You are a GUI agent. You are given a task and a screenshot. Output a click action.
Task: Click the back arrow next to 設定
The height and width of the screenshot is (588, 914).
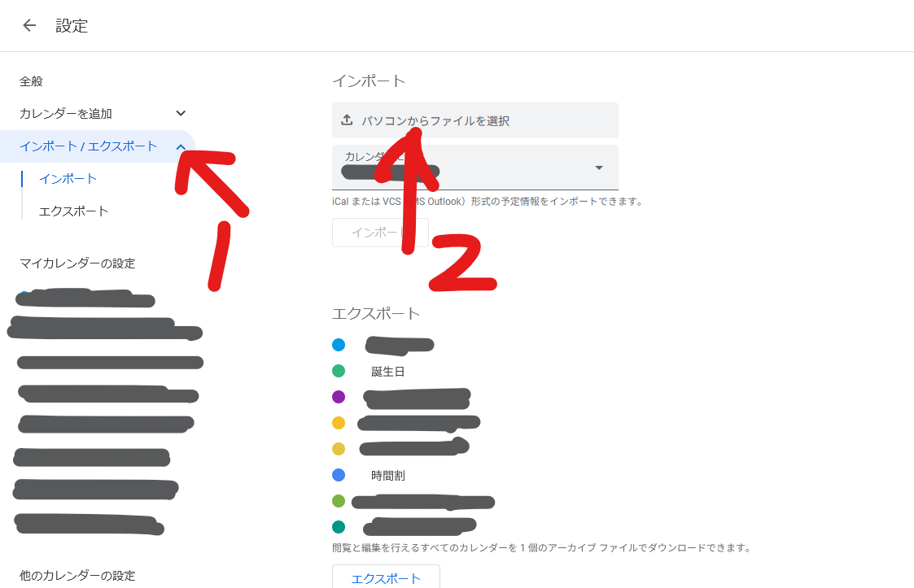point(29,25)
